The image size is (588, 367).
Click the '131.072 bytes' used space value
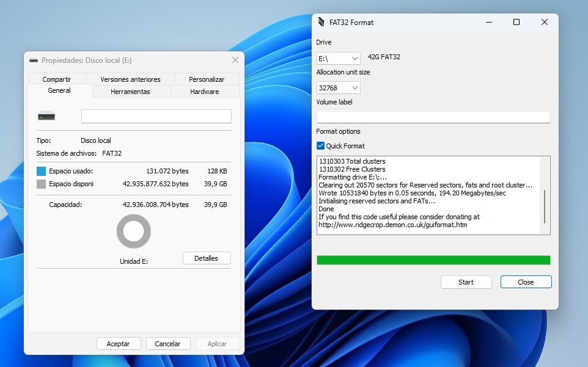[167, 171]
